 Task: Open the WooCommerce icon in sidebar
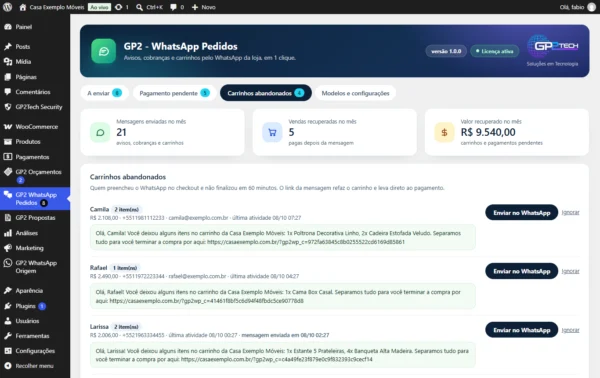8,127
